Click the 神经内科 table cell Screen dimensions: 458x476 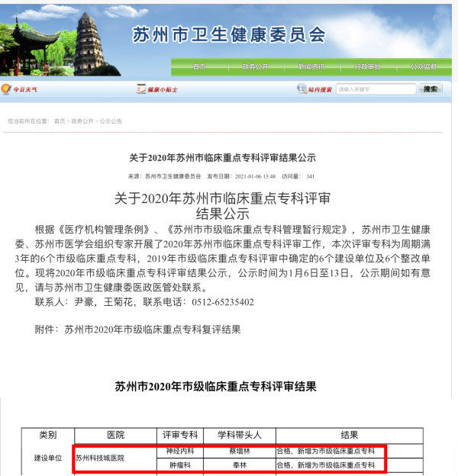coord(180,451)
